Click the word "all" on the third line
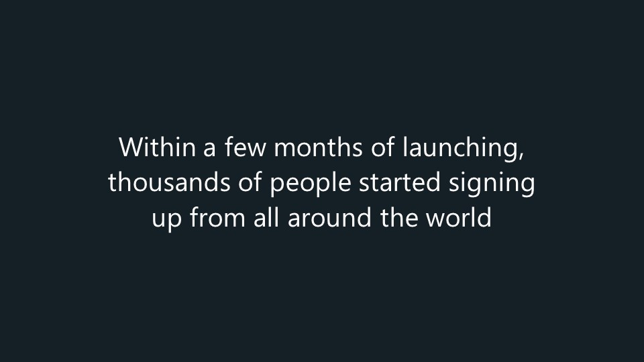 point(266,219)
